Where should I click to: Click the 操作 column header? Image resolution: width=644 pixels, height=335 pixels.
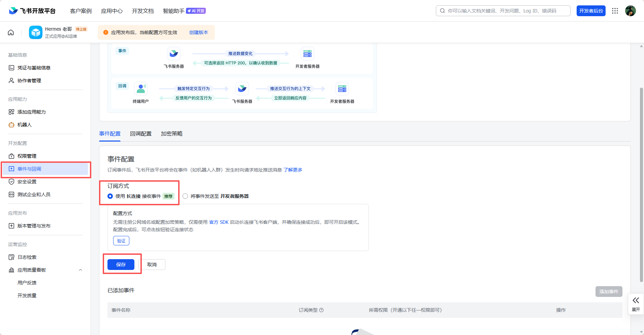[x=561, y=310]
